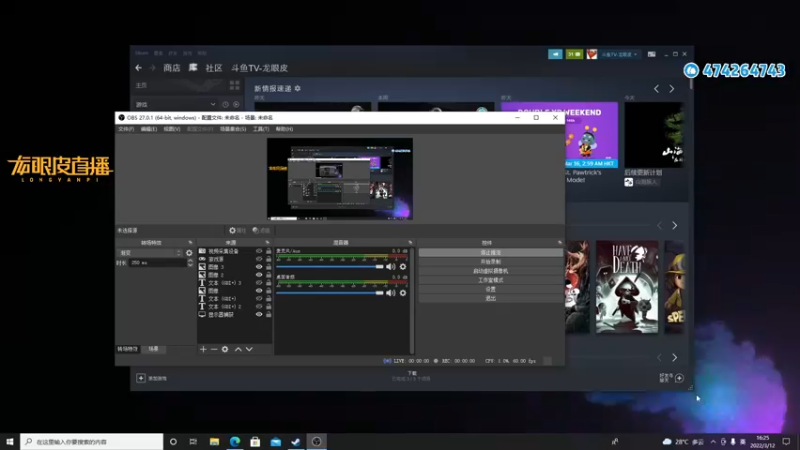Remove the selected source with the minus icon

click(214, 349)
